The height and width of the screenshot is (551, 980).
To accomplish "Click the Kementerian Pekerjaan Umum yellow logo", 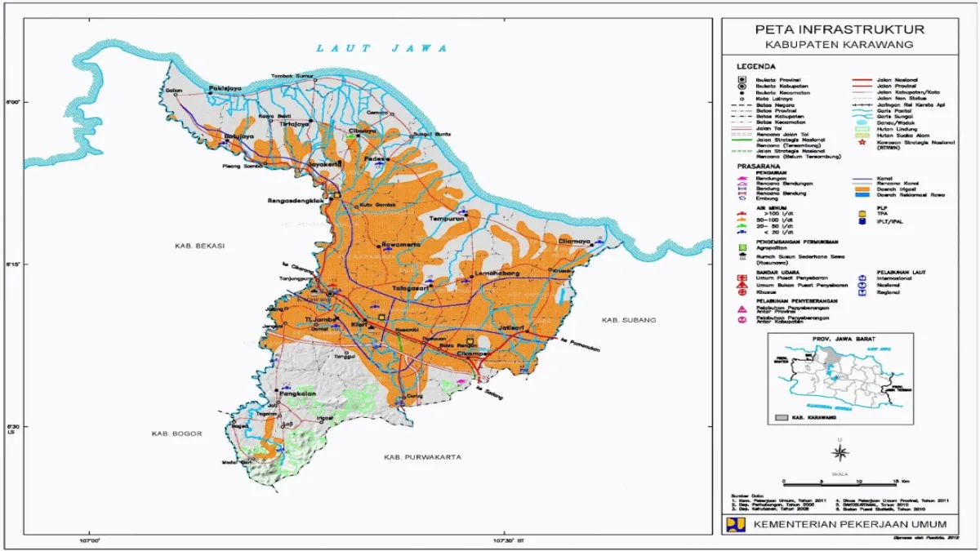I will pyautogui.click(x=735, y=523).
